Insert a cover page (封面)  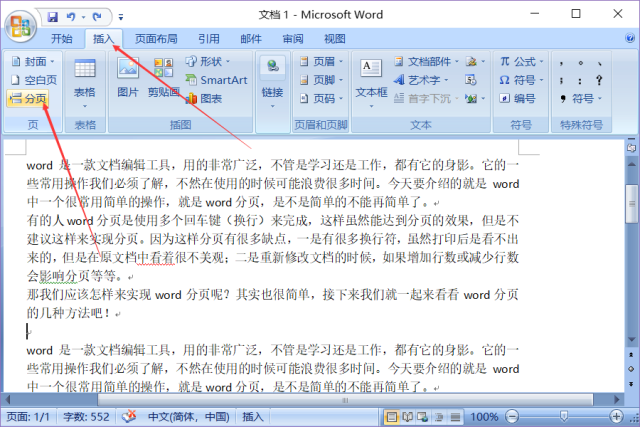33,61
